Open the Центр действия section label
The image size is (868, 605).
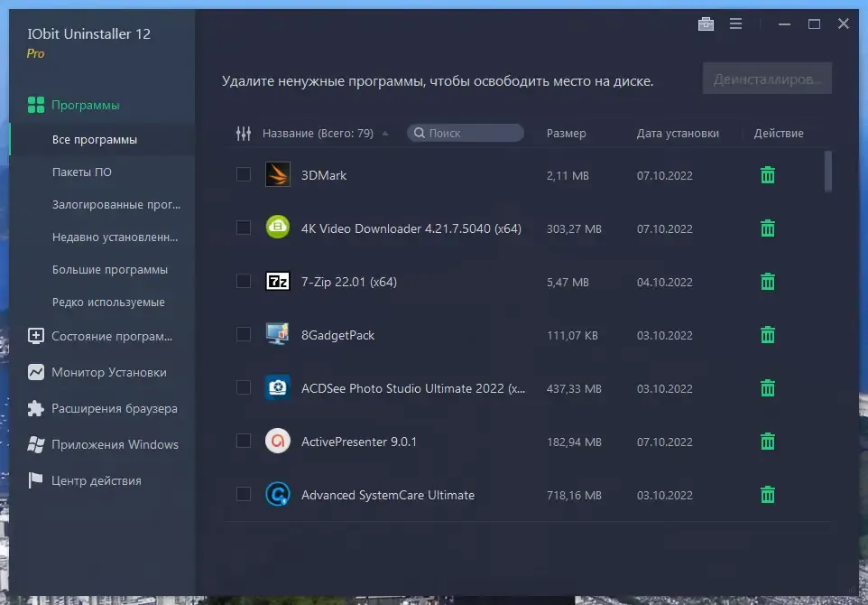(97, 481)
